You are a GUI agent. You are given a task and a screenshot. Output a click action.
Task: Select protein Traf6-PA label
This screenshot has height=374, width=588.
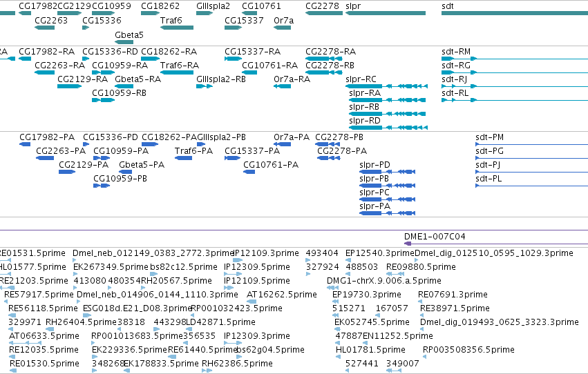pyautogui.click(x=193, y=151)
